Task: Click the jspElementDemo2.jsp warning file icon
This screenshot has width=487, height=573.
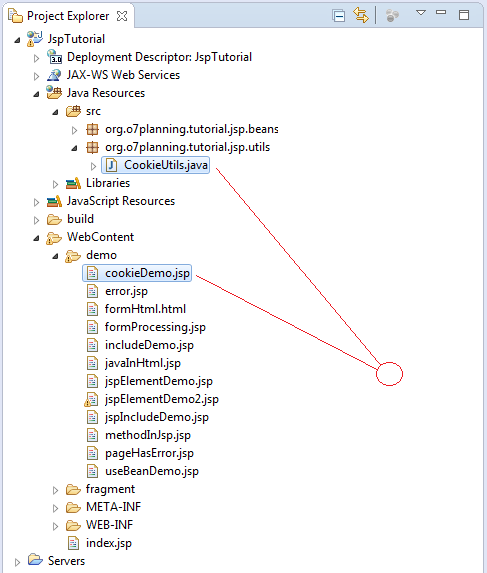Action: pyautogui.click(x=91, y=399)
